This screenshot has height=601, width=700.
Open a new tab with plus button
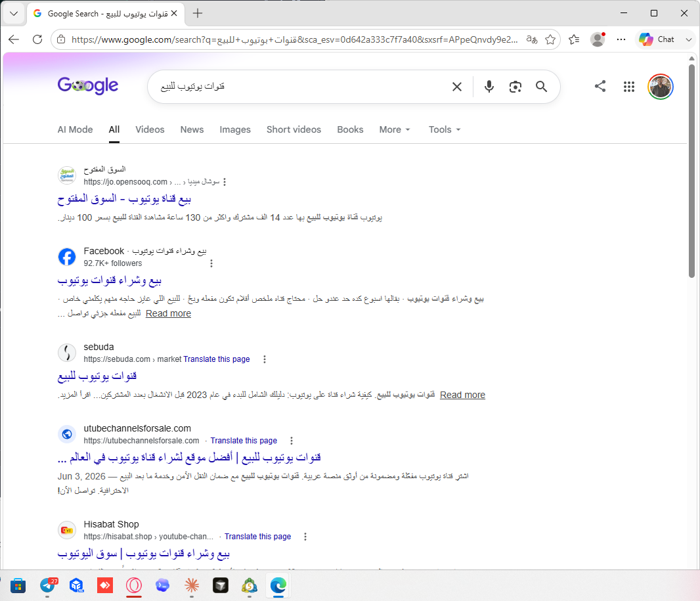tap(197, 13)
